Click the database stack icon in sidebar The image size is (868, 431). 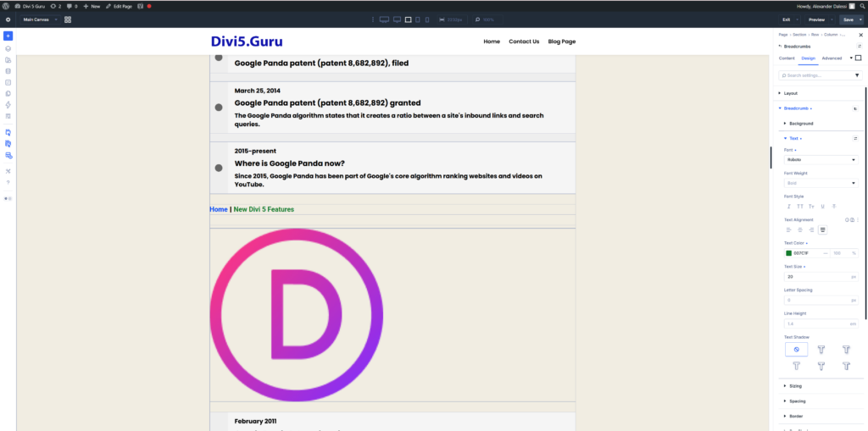coord(8,71)
